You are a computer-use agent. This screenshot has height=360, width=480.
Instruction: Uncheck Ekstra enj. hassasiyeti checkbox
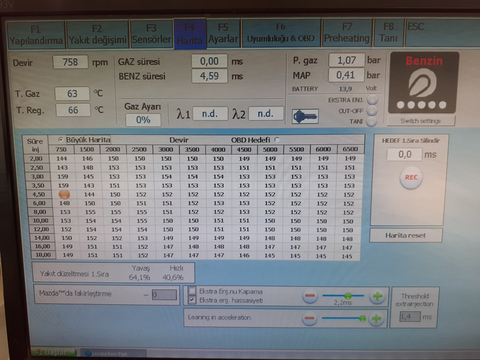[x=192, y=300]
